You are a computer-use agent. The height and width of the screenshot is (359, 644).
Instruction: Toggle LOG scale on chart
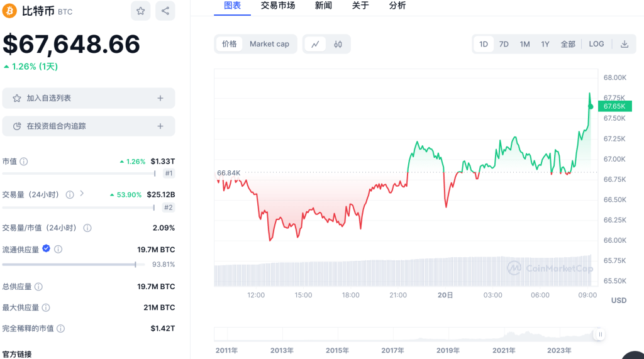coord(596,44)
